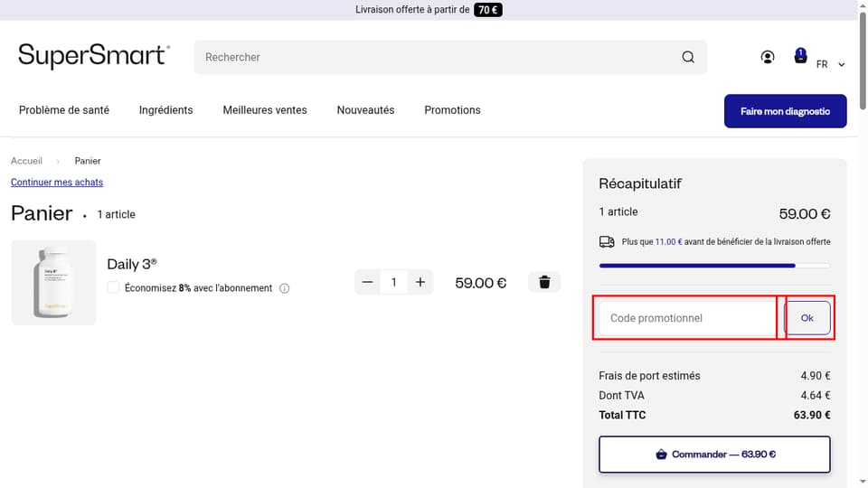
Task: Open the Problème de santé menu
Action: 64,110
